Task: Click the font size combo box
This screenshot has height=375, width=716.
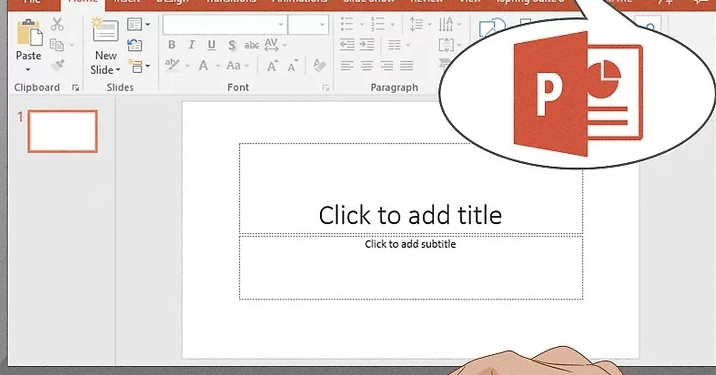Action: 308,25
